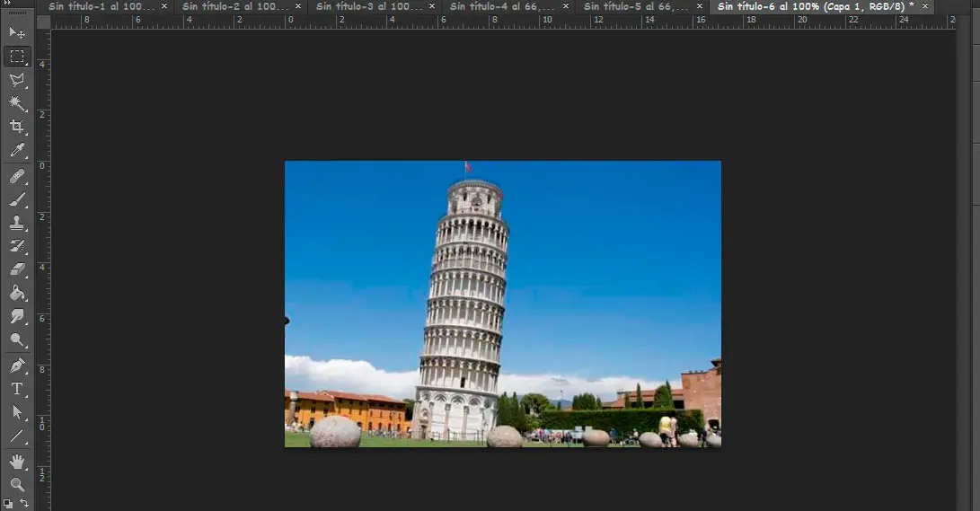Image resolution: width=980 pixels, height=511 pixels.
Task: Select the Horizontal Type tool
Action: pos(16,389)
